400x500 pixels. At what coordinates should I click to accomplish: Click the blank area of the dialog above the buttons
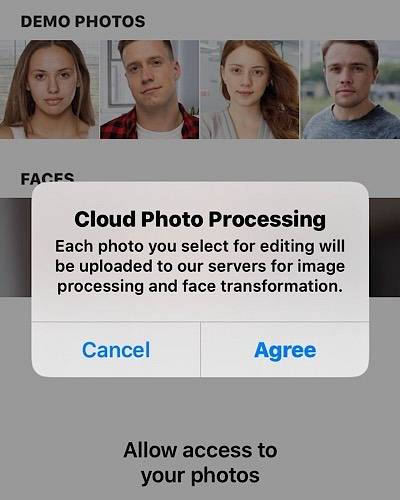pyautogui.click(x=200, y=309)
